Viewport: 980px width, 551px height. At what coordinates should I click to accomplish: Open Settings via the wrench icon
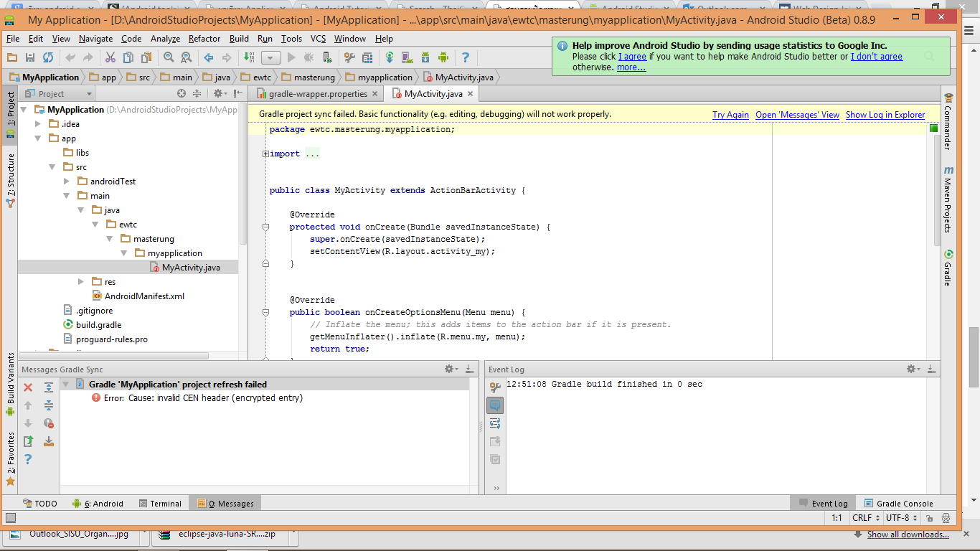pos(349,57)
